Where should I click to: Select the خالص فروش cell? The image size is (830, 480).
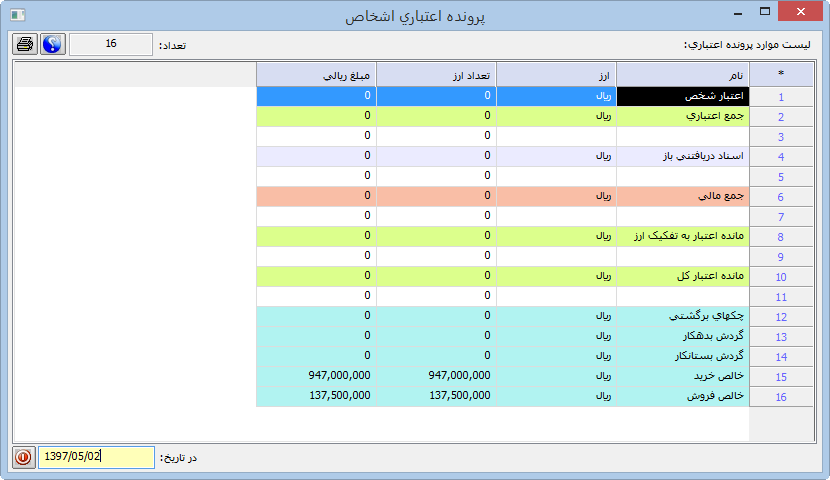coord(683,396)
